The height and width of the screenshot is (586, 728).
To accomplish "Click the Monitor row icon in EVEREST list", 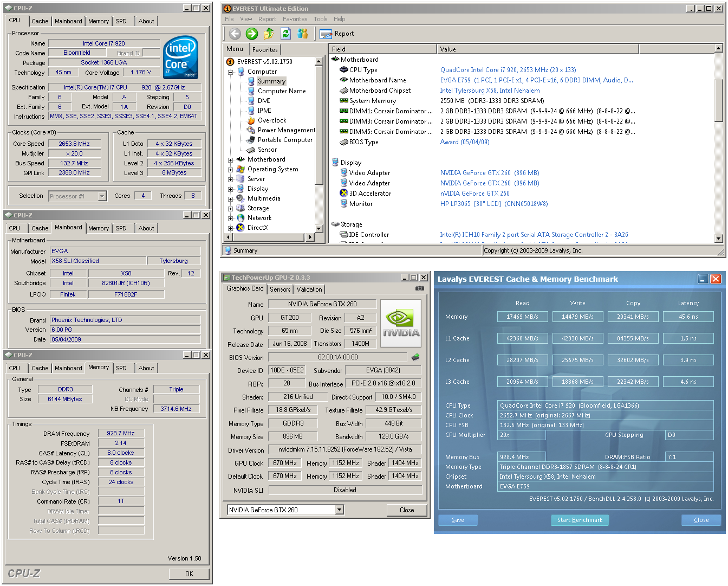I will [x=343, y=204].
